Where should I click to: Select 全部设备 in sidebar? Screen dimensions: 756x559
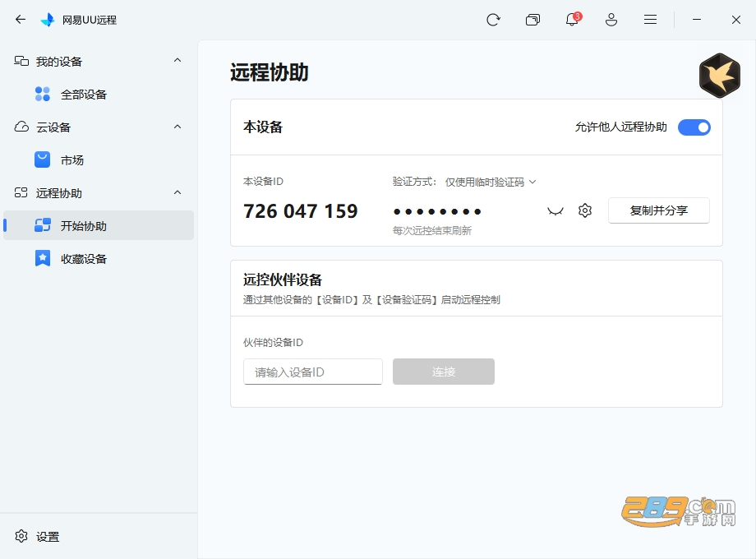click(99, 94)
